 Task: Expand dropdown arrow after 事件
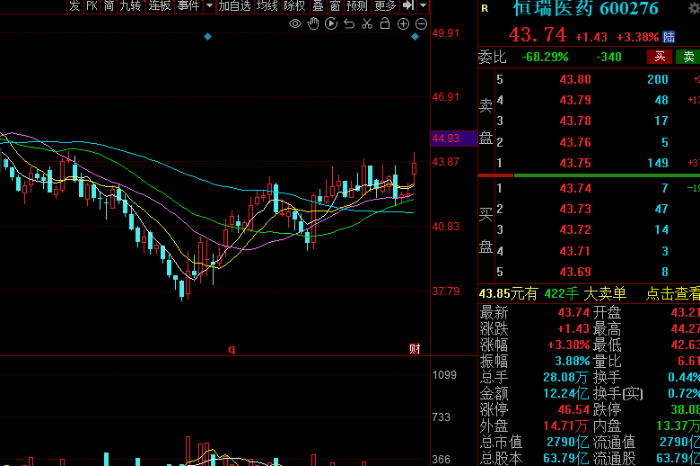click(x=207, y=6)
